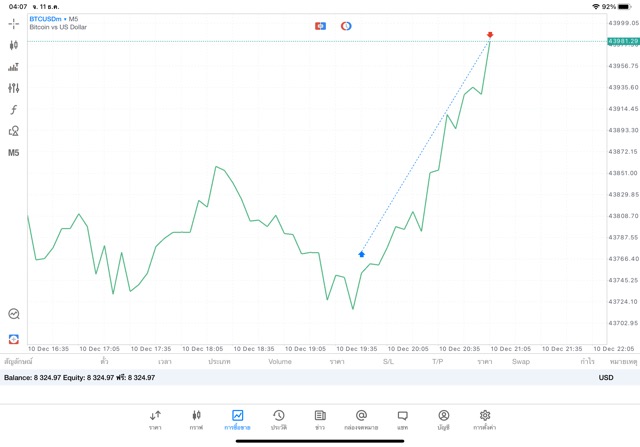Tap the green current price label 43981.29
640x447 pixels.
click(622, 41)
